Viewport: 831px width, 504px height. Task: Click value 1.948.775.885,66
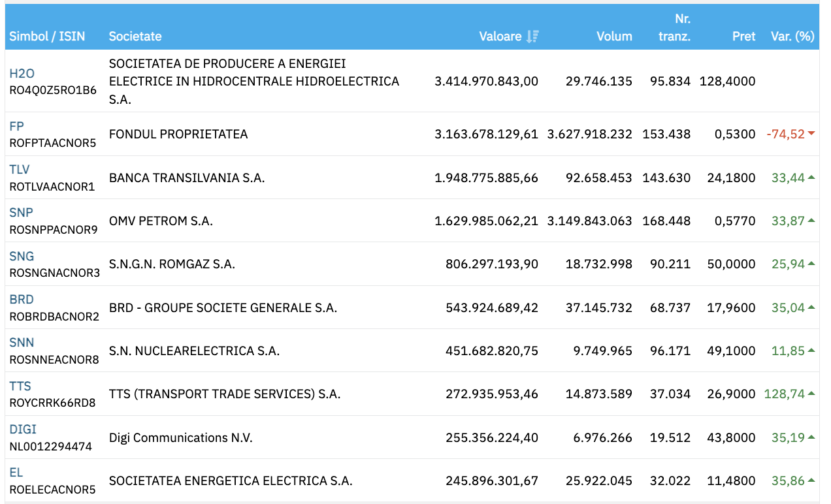[x=487, y=178]
